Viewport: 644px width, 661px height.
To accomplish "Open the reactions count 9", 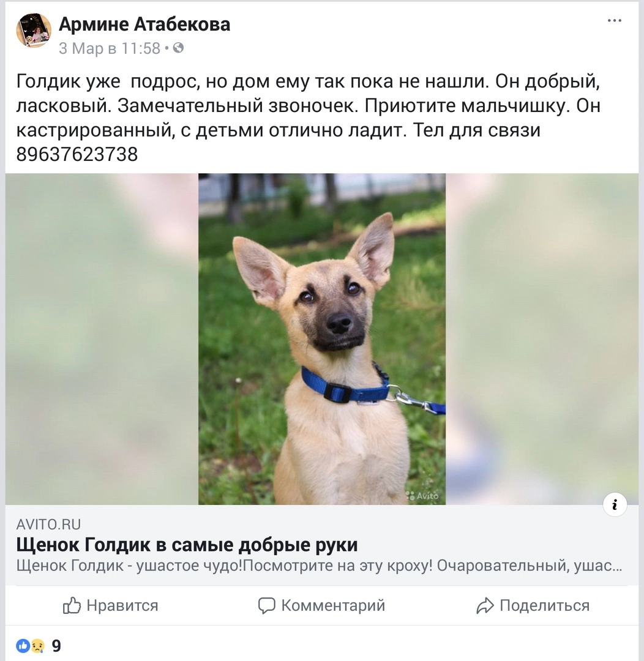I will (x=56, y=646).
